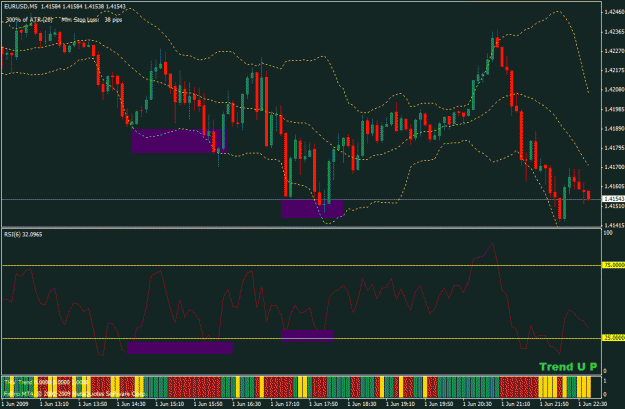The image size is (625, 409).
Task: Click the 1.42175 price axis label
Action: (614, 70)
